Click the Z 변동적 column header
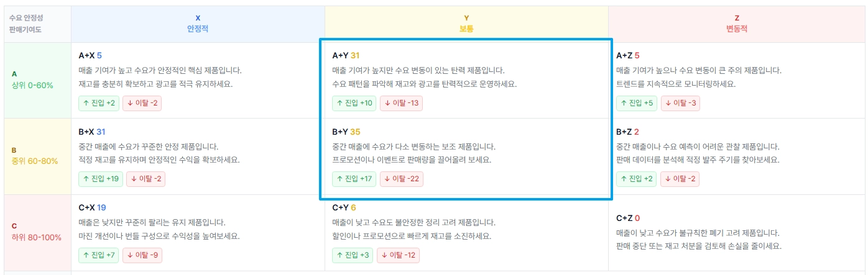Viewport: 868px width, 275px height. 736,24
